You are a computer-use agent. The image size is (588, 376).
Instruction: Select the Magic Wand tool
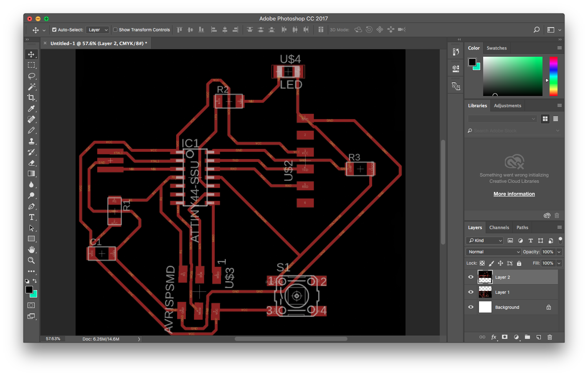tap(31, 87)
